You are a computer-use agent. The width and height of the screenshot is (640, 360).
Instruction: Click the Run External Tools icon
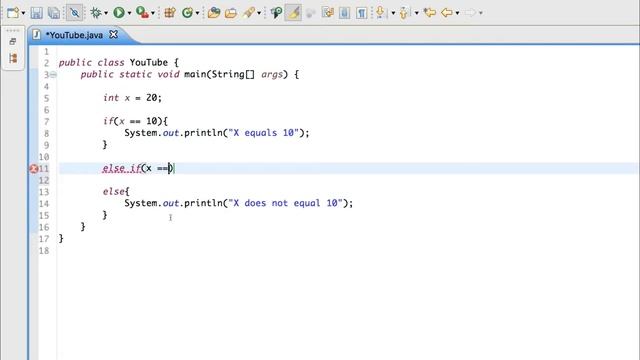(x=142, y=13)
